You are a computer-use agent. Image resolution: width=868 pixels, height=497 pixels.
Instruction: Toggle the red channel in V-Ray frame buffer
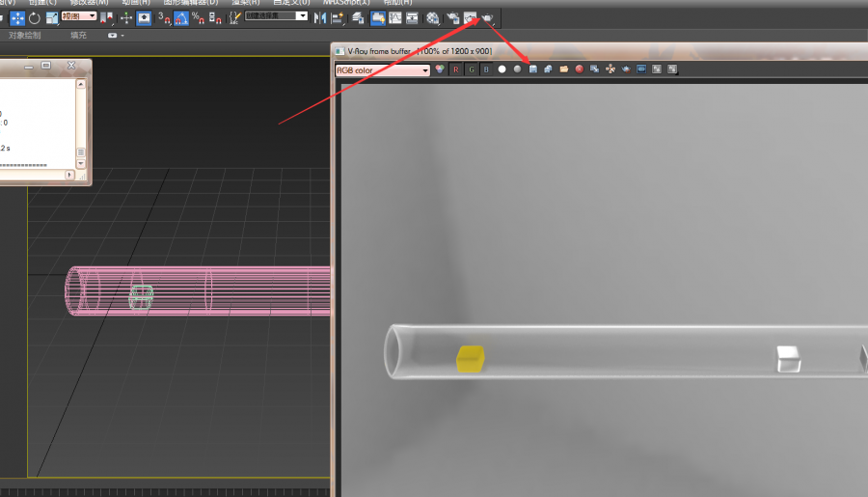(x=456, y=69)
